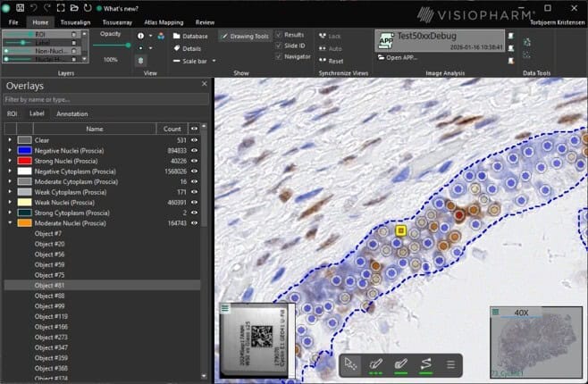Expand the Weak Cytoplasm (Proscia) row
This screenshot has height=384, width=588.
click(10, 192)
